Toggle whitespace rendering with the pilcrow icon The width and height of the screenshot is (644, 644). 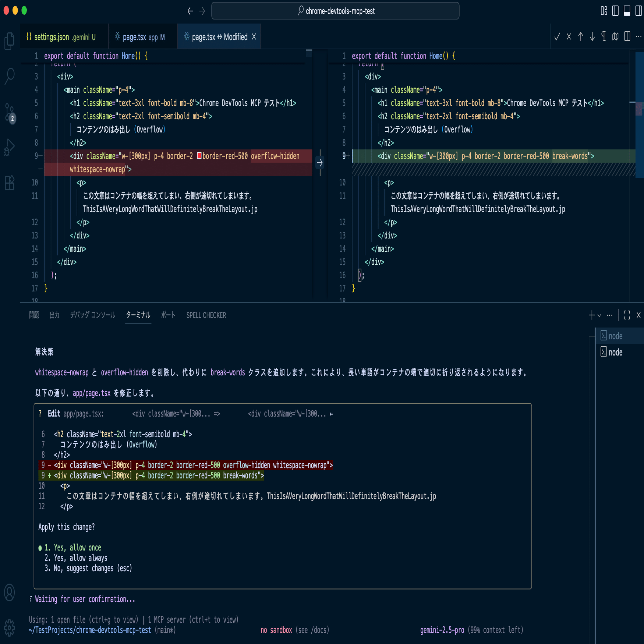[x=603, y=36]
